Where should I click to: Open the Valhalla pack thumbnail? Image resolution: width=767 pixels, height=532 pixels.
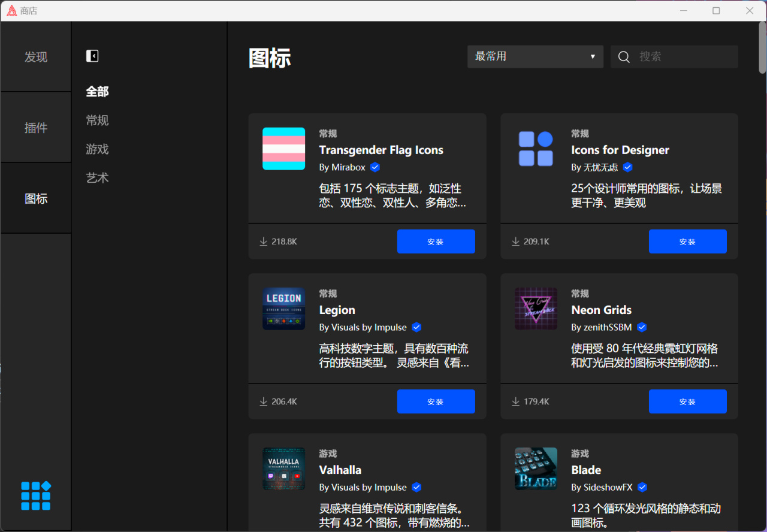(284, 468)
